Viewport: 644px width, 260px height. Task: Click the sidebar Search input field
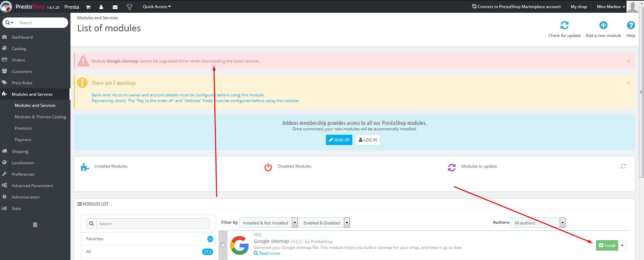pyautogui.click(x=42, y=23)
